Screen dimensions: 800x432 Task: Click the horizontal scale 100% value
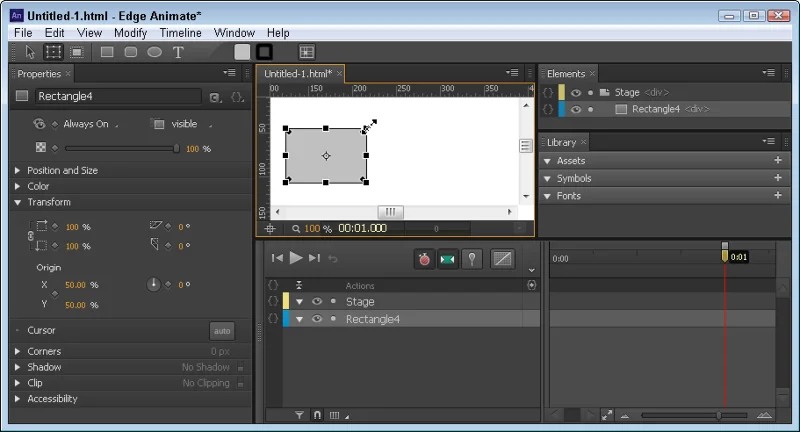[72, 227]
